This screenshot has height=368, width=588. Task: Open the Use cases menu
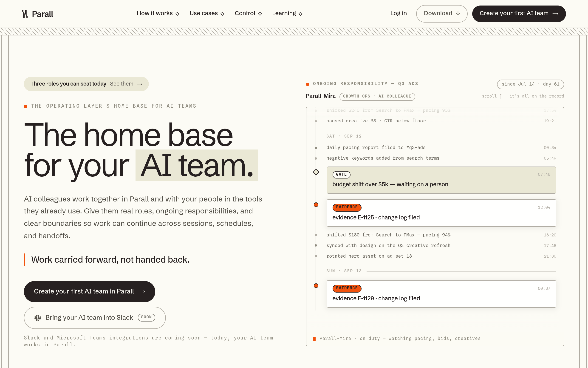207,13
